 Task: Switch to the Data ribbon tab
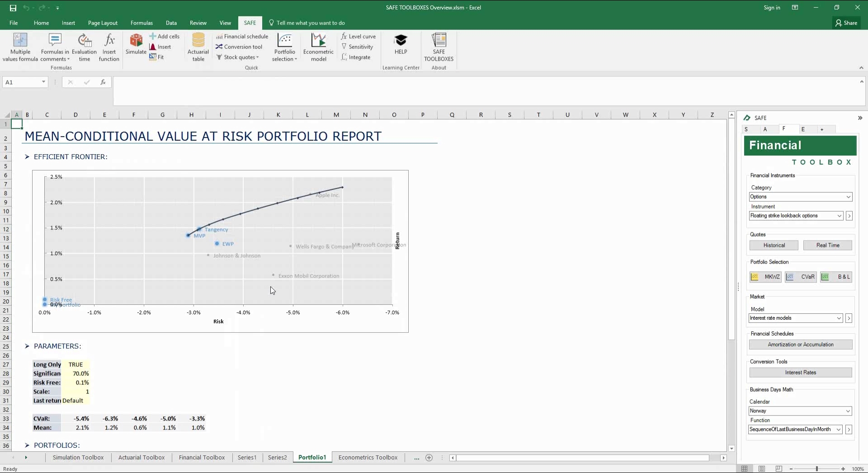(171, 23)
